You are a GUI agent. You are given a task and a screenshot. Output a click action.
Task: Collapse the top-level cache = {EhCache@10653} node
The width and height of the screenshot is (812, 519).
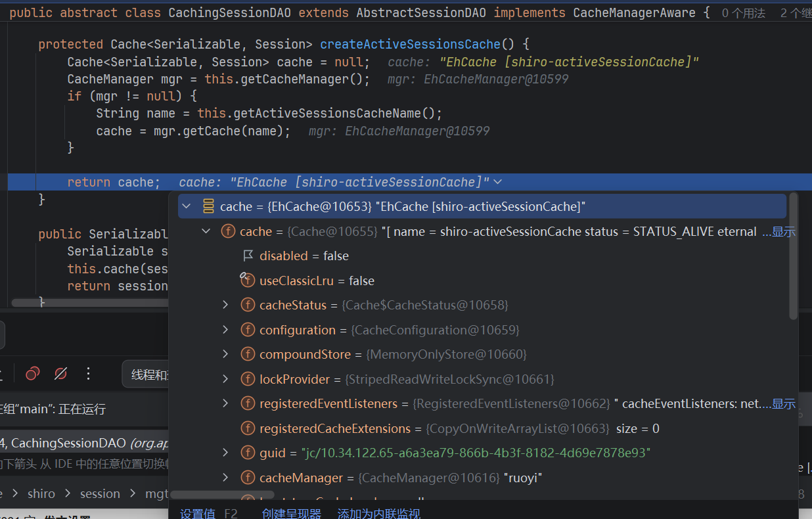[187, 206]
